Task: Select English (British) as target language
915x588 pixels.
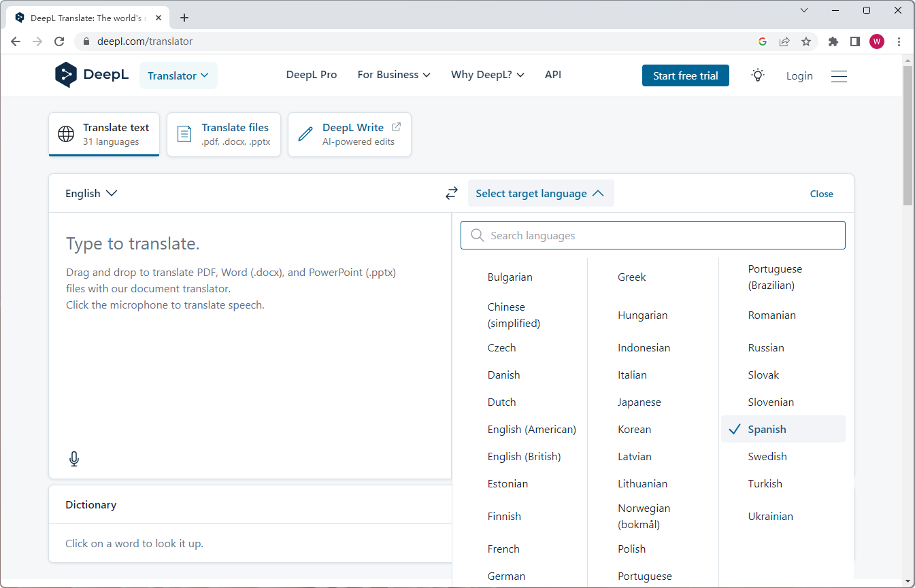Action: click(x=524, y=457)
